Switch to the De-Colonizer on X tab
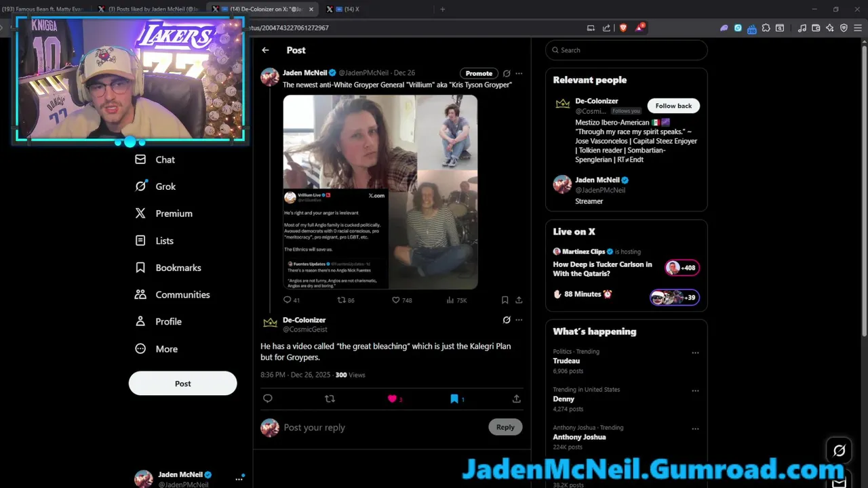 (x=263, y=9)
